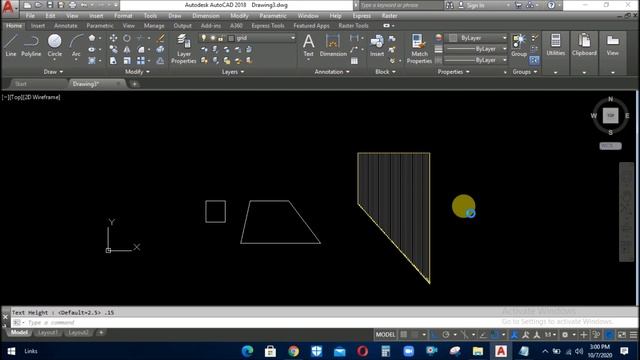This screenshot has height=360, width=640.
Task: Toggle MODEL space button in status bar
Action: [x=385, y=335]
